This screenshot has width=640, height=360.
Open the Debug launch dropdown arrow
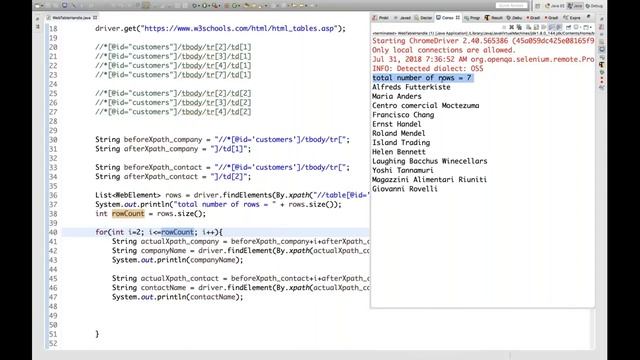pyautogui.click(x=199, y=6)
